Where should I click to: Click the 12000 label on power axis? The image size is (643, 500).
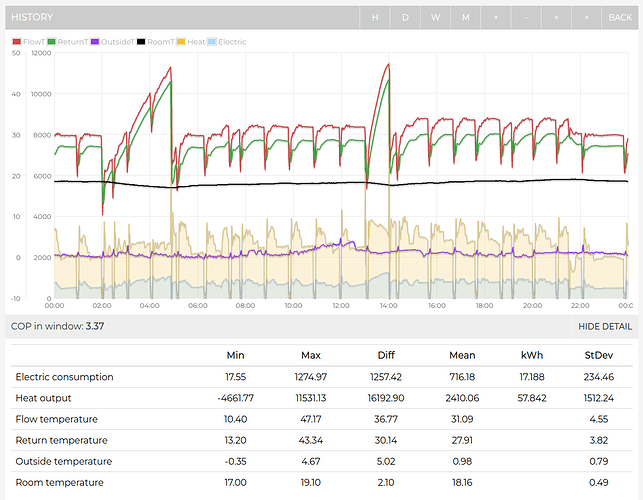tap(41, 53)
